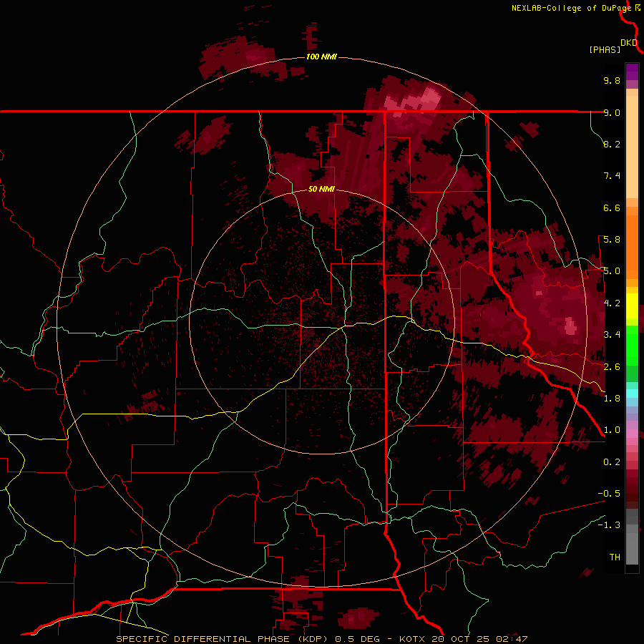Click the 20 OCT 25 02:47 timestamp

tap(479, 639)
